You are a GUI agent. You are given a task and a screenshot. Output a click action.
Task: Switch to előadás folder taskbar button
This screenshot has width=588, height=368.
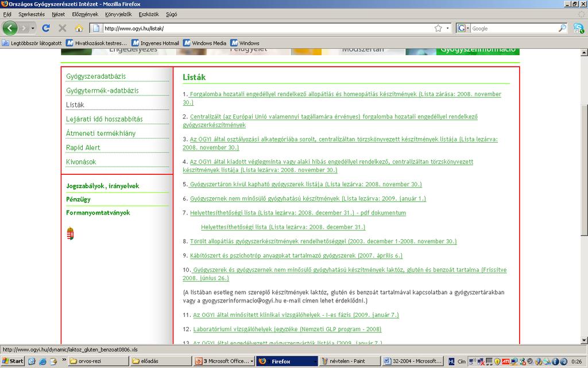161,361
